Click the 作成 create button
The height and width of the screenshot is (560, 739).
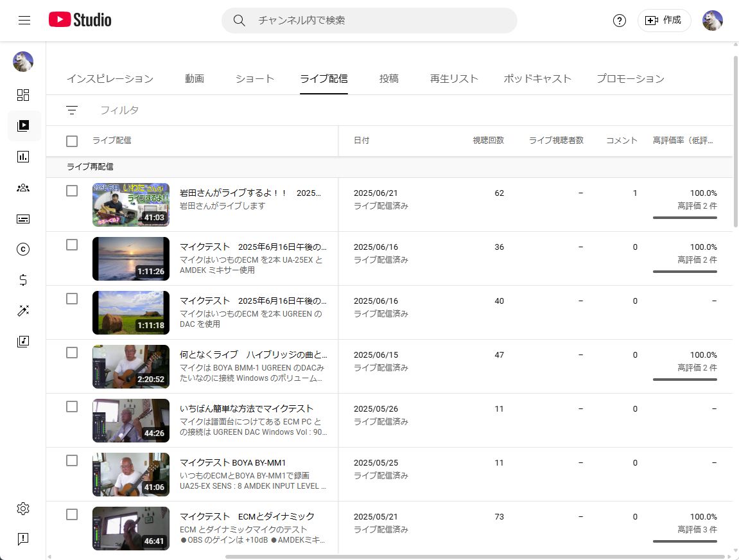(664, 21)
